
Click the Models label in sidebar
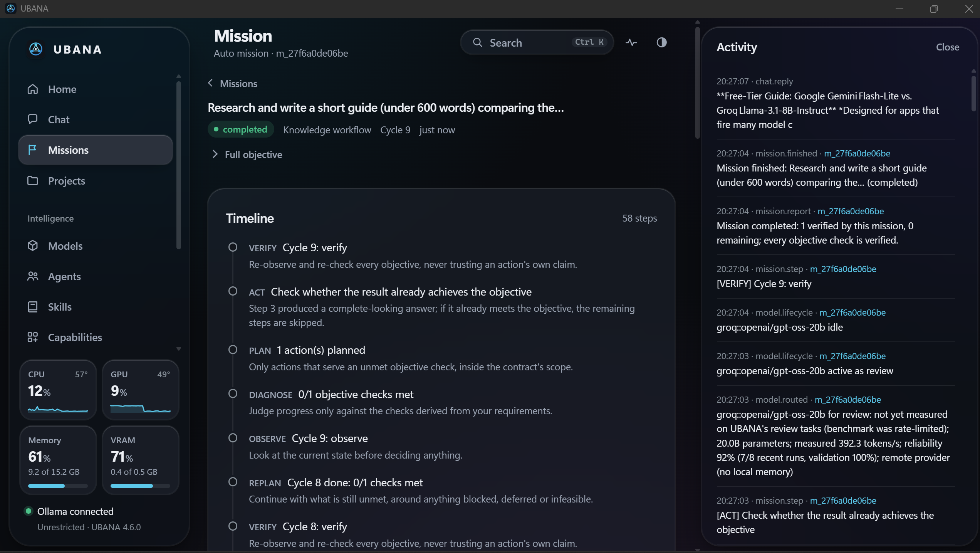click(65, 246)
